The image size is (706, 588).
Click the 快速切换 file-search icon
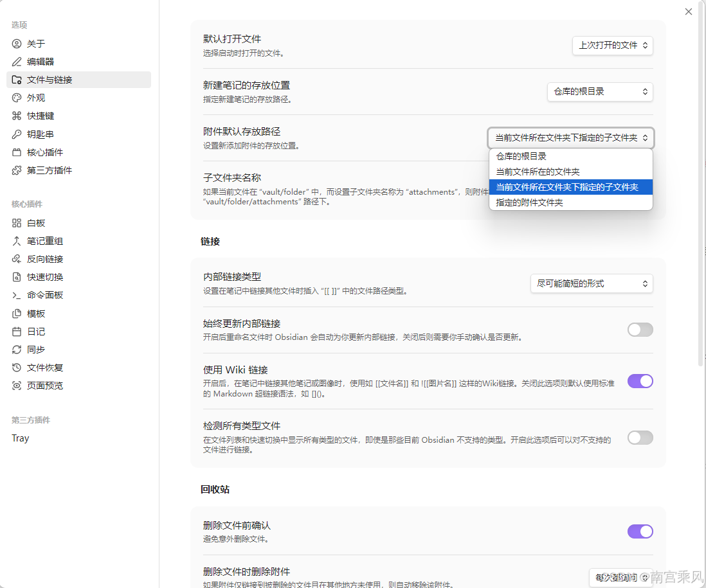pos(17,277)
